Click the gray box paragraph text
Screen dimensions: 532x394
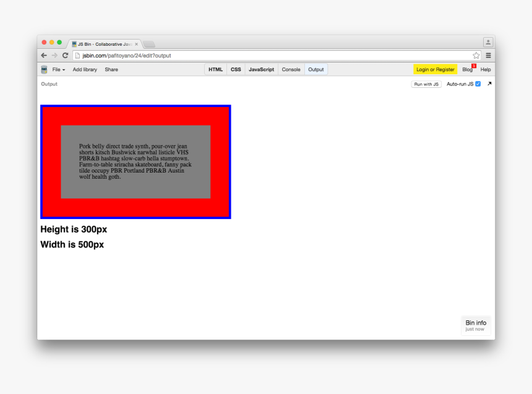point(135,161)
